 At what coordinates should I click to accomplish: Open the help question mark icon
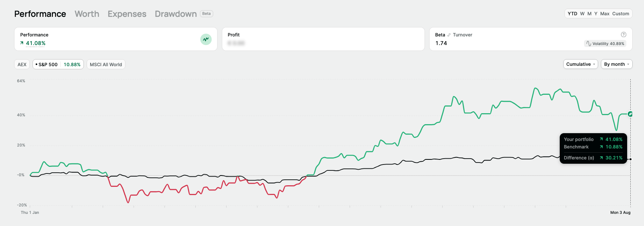[x=623, y=34]
